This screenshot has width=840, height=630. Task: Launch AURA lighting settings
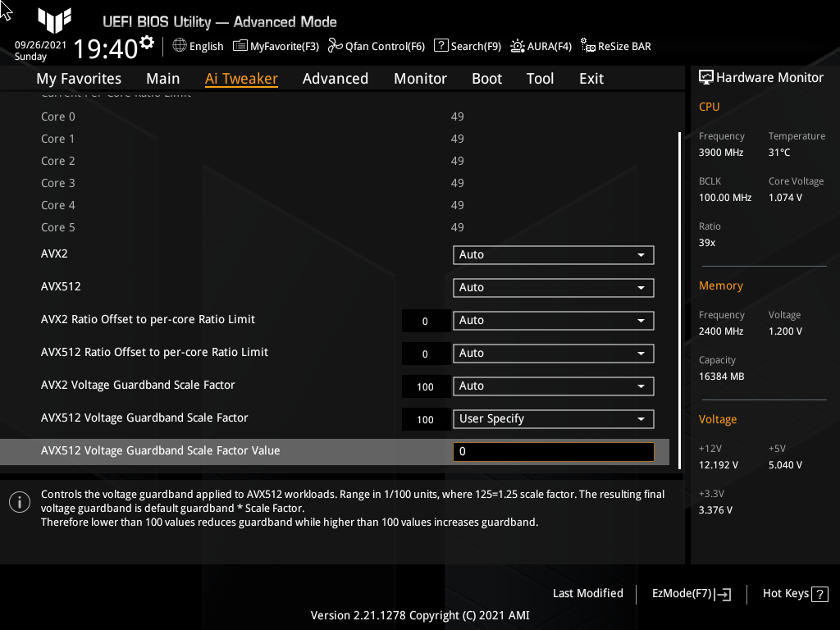click(541, 46)
